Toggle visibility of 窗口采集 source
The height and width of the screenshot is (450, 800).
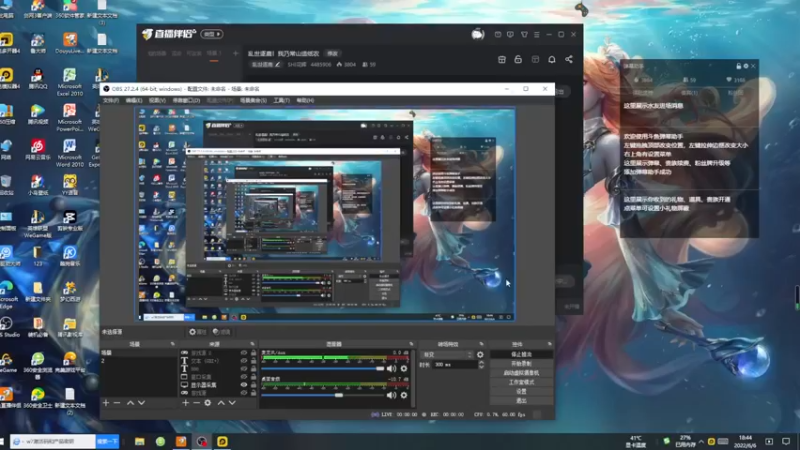[244, 377]
